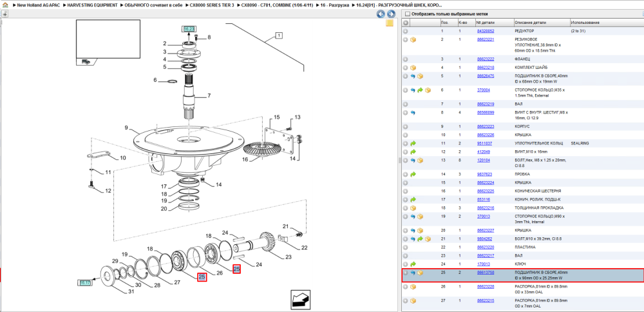Click '(2 to 31)' usage text

(578, 31)
